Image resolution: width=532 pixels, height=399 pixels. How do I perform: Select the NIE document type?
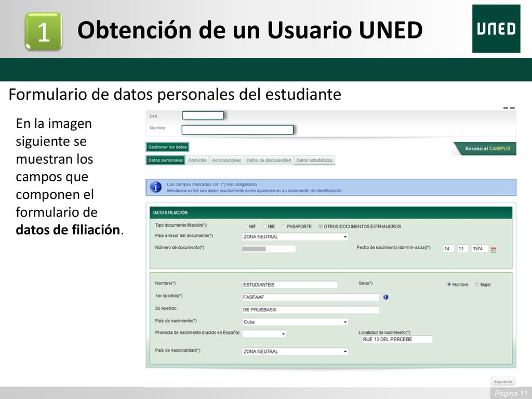tap(264, 227)
